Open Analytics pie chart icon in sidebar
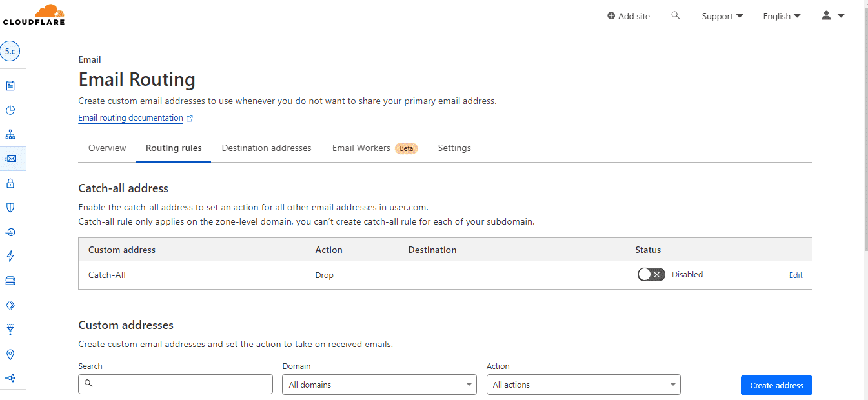868x400 pixels. coord(10,110)
